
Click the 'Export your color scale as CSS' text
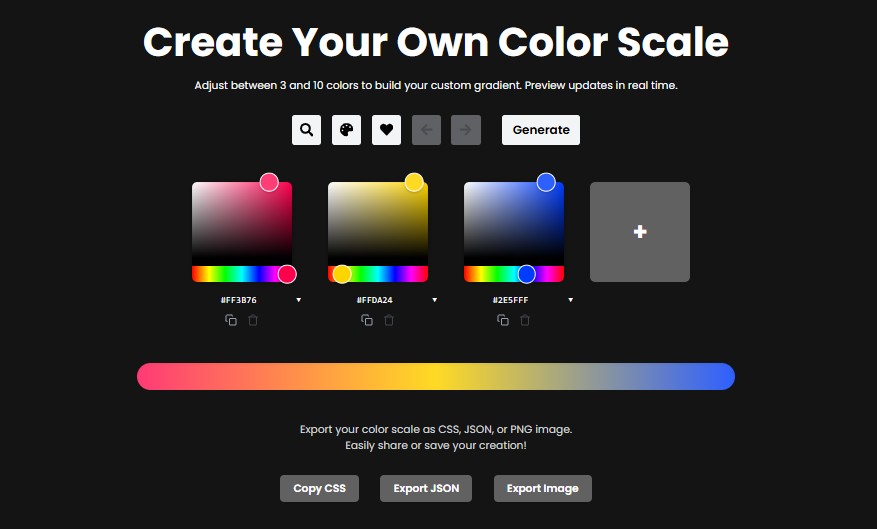436,429
